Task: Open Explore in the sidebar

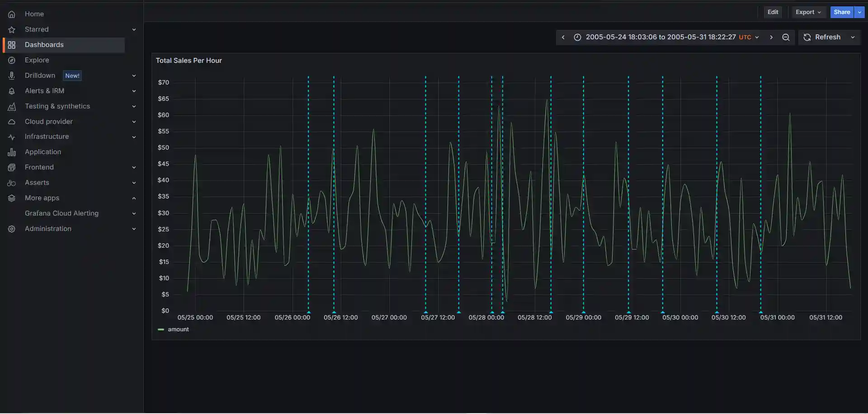Action: (x=37, y=60)
